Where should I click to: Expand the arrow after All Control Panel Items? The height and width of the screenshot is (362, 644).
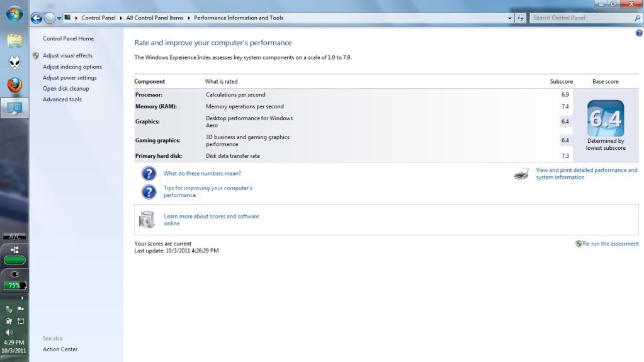pyautogui.click(x=188, y=18)
